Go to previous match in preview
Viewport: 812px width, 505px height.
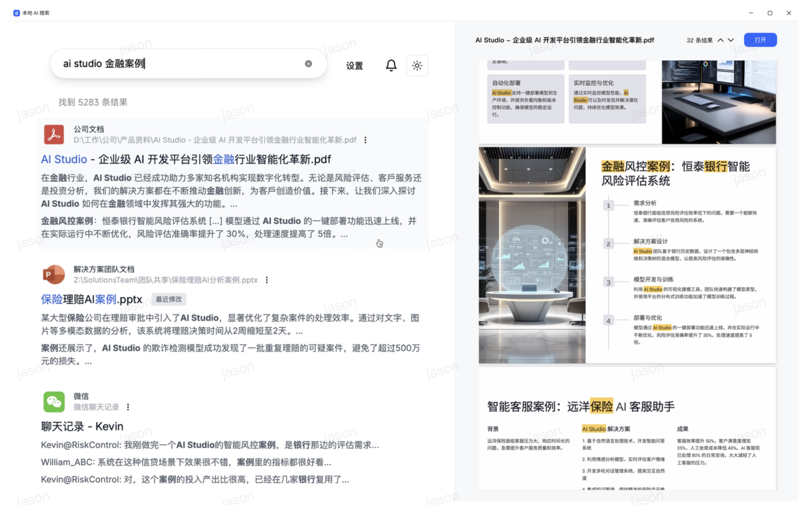(x=721, y=40)
